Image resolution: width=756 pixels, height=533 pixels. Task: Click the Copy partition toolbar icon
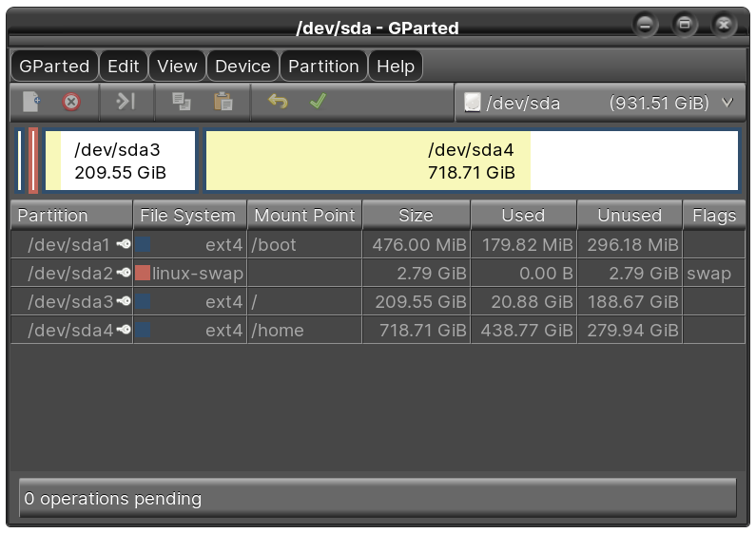[181, 102]
